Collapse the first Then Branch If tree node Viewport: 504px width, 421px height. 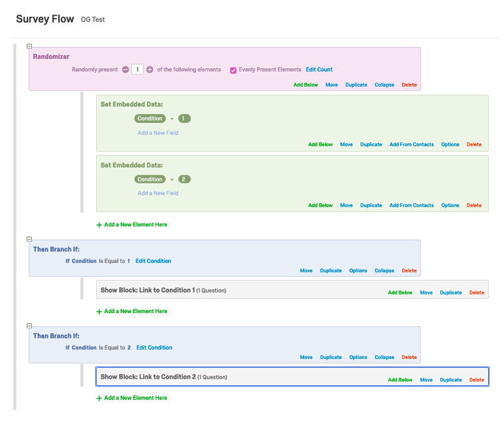pyautogui.click(x=29, y=239)
